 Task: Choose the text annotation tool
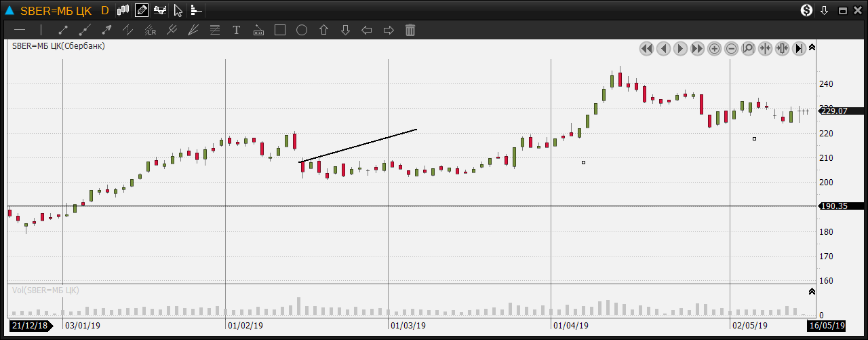pyautogui.click(x=237, y=30)
